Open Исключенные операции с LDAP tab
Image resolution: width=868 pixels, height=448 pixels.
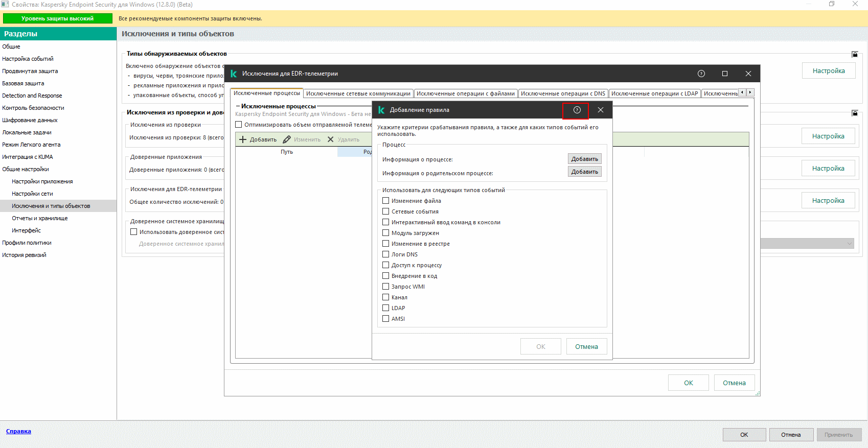(654, 93)
